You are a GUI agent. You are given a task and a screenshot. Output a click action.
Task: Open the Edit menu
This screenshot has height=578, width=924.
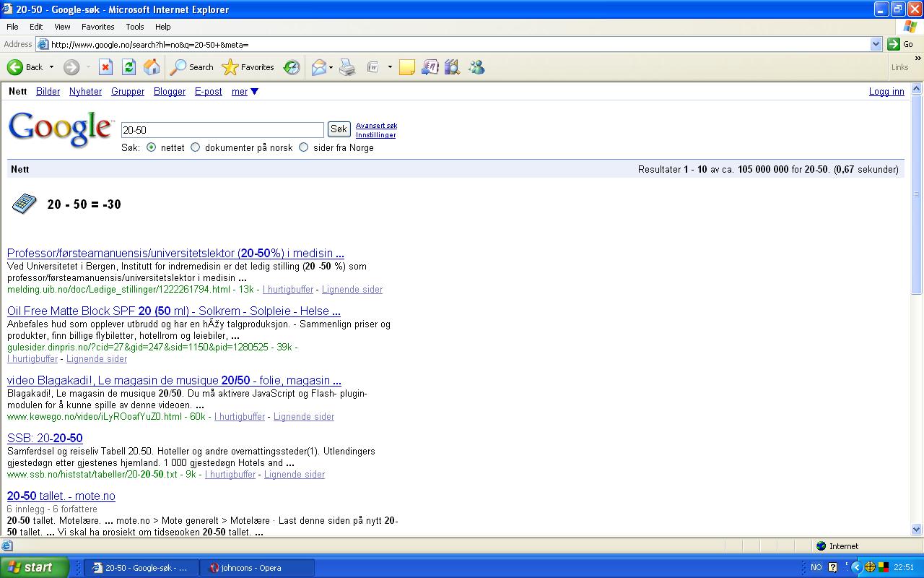click(36, 27)
